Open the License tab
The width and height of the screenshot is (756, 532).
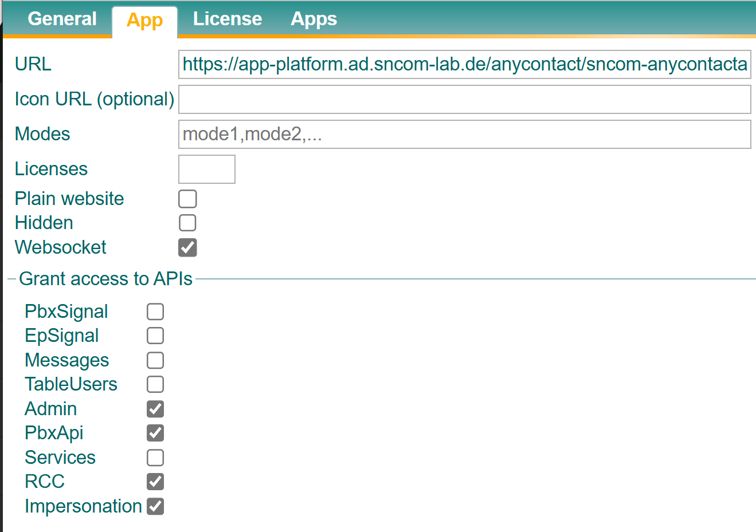(227, 19)
